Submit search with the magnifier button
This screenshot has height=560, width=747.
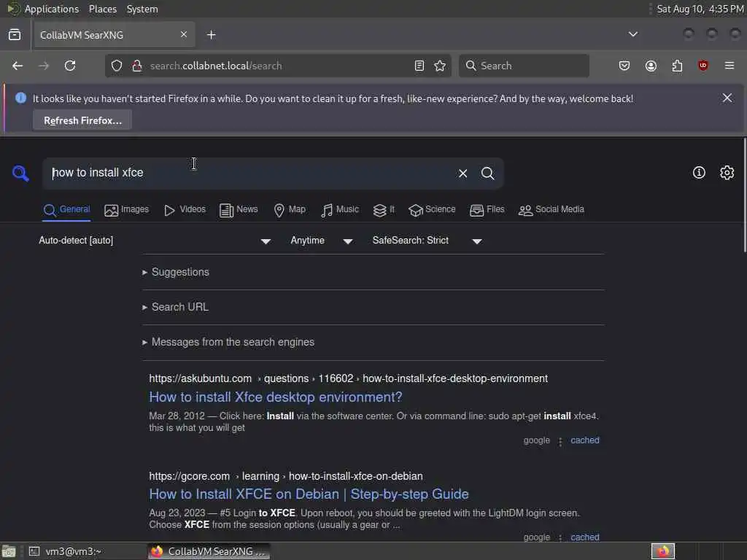point(487,174)
